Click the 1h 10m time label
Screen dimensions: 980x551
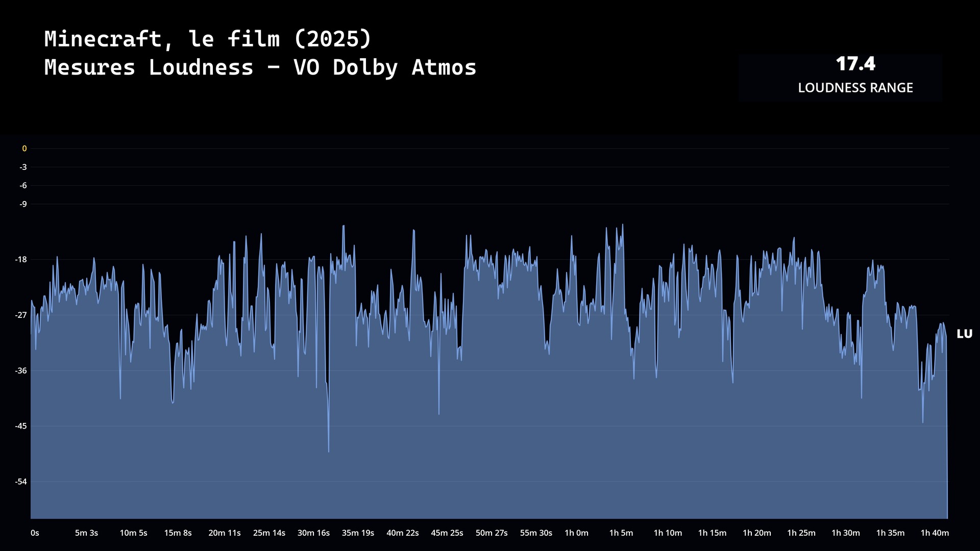[x=668, y=533]
